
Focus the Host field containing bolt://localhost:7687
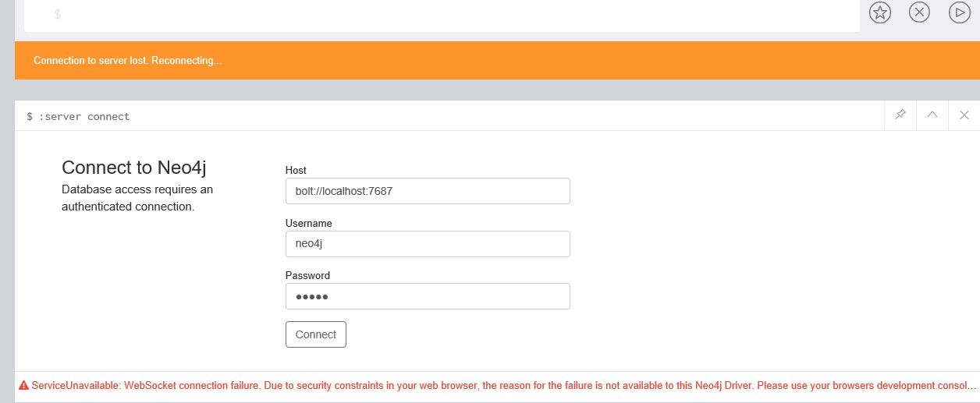[428, 191]
